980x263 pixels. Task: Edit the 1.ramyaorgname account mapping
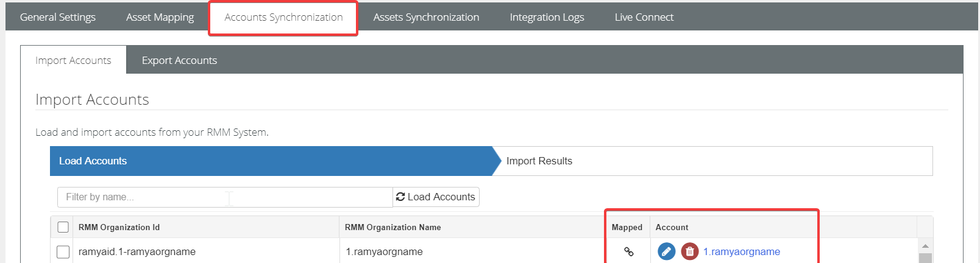pos(666,251)
